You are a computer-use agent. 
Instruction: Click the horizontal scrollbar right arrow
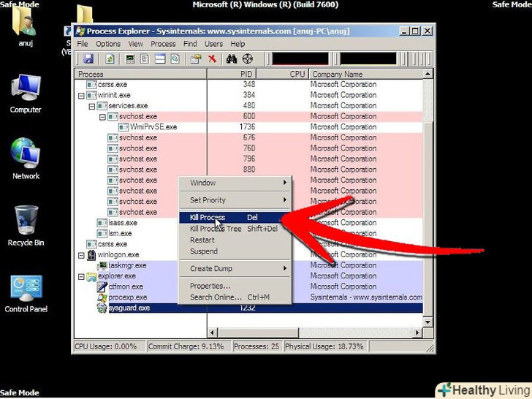(417, 332)
